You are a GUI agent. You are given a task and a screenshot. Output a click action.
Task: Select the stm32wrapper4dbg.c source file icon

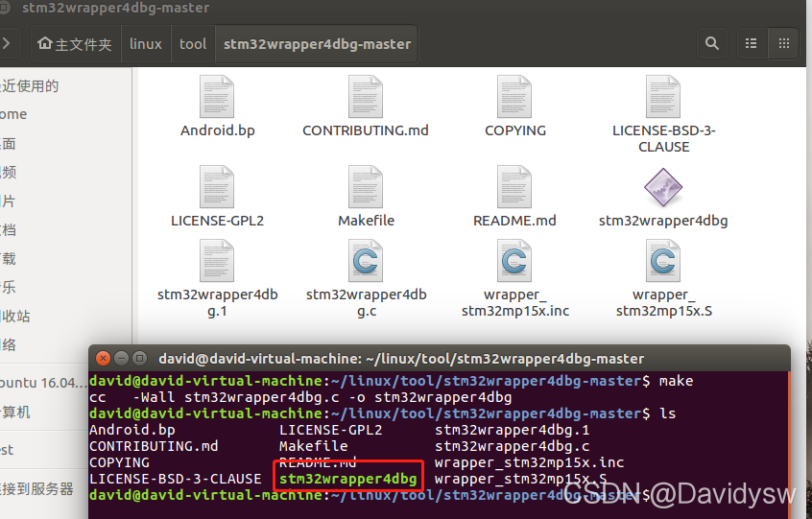tap(366, 260)
